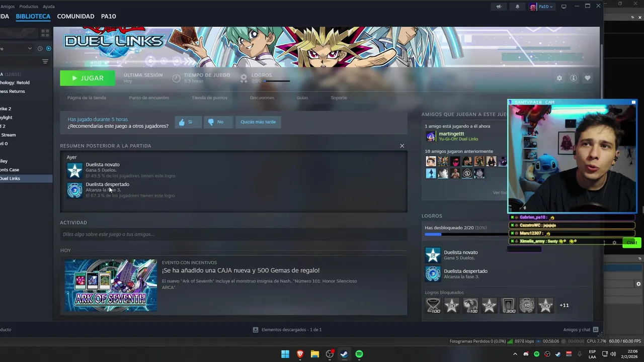Screen dimensions: 644x362
Task: Open Spotify from the taskbar
Action: click(x=359, y=354)
